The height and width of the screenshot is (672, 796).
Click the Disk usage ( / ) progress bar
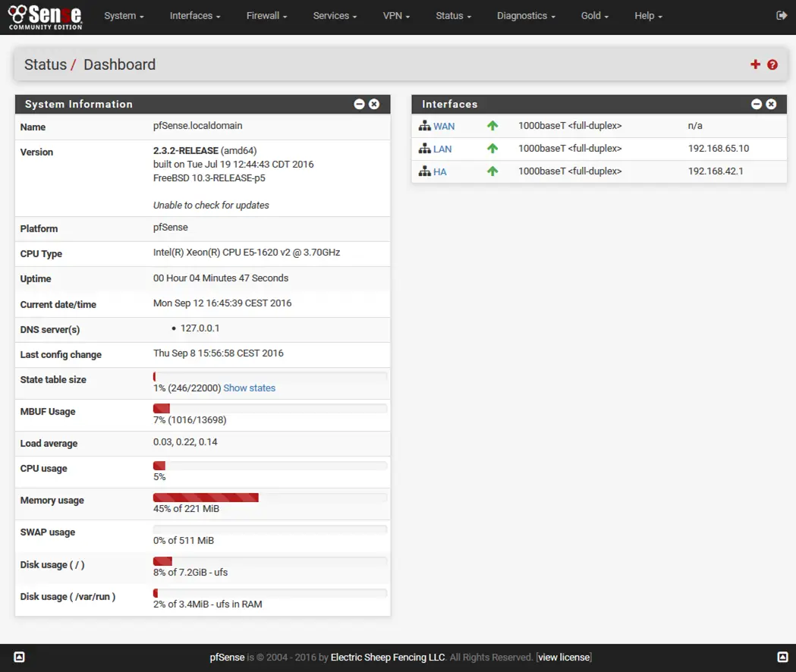click(x=270, y=561)
